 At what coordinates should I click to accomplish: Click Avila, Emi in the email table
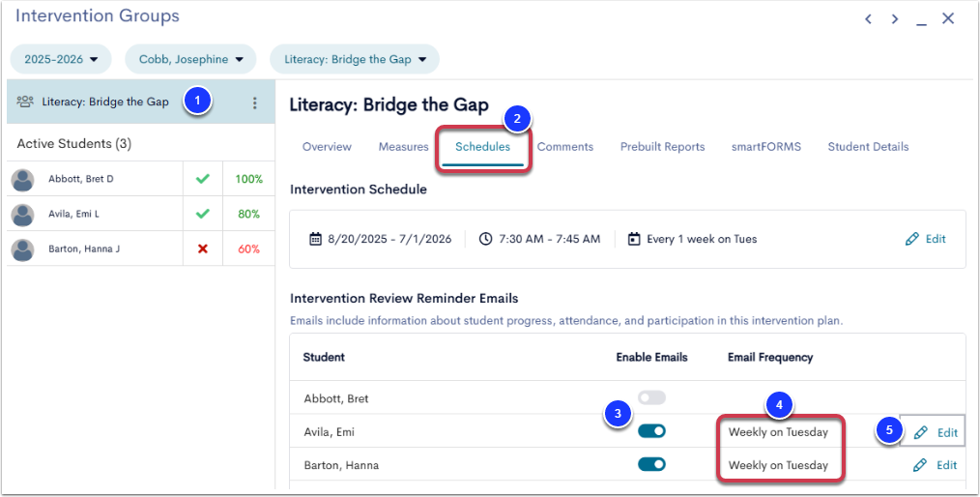point(330,432)
